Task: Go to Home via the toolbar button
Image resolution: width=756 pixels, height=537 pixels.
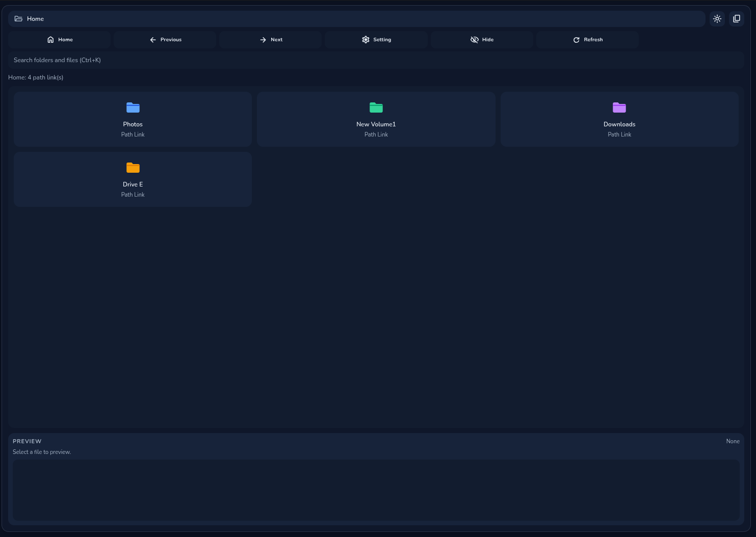Action: coord(60,40)
